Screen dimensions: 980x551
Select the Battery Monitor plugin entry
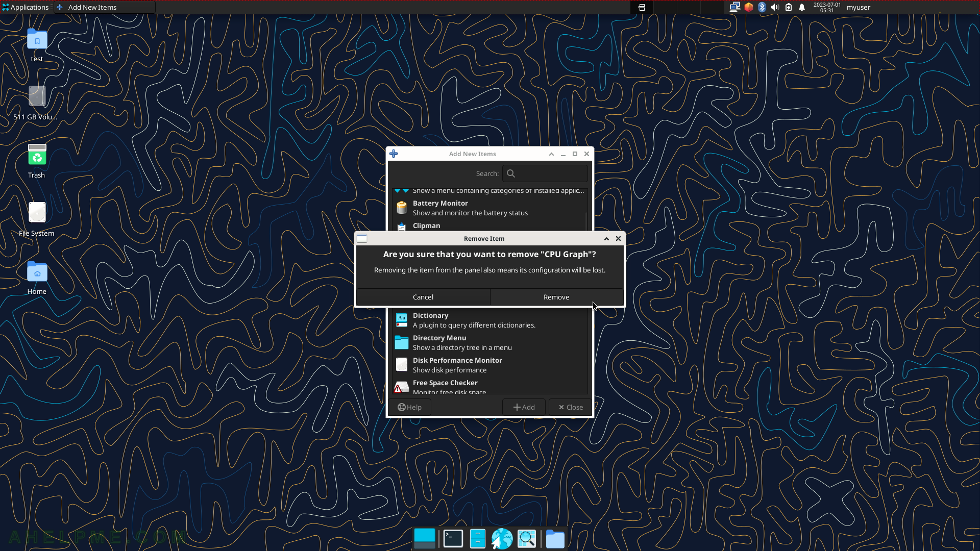click(490, 208)
